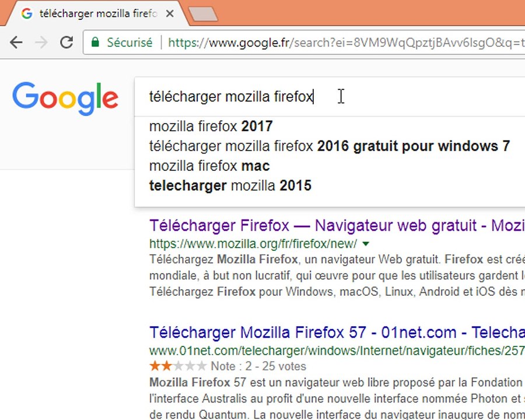Focus the Google search input field
Image resolution: width=525 pixels, height=420 pixels.
click(330, 97)
